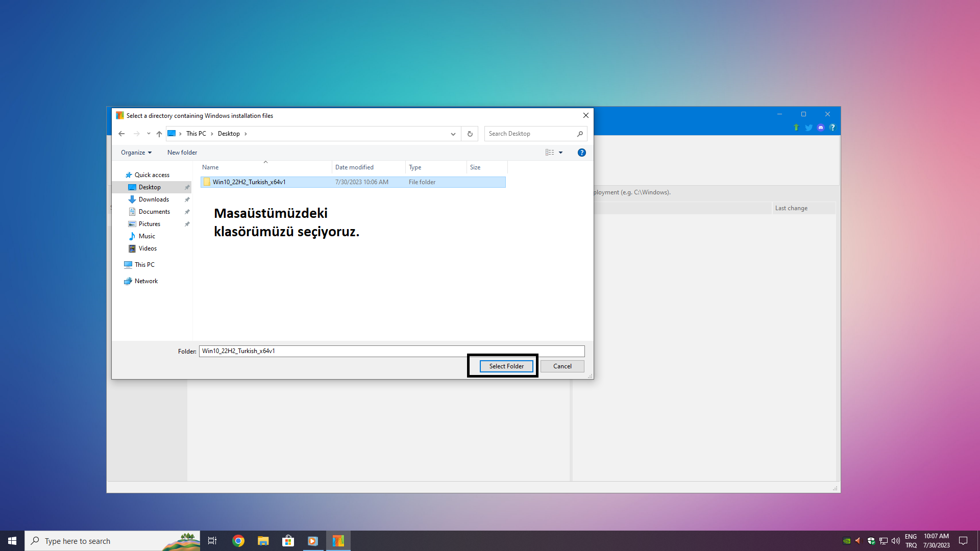The image size is (980, 551).
Task: Open Chrome from the taskbar
Action: click(x=238, y=541)
